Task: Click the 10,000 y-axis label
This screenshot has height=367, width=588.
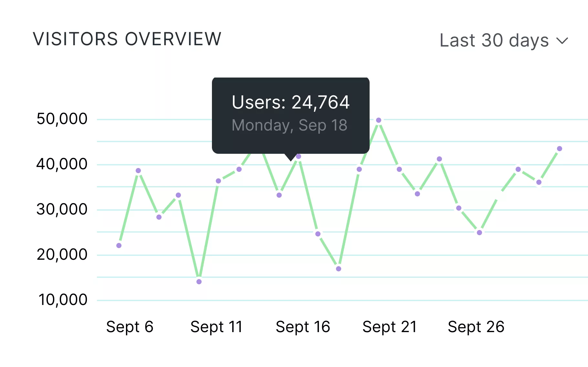Action: pos(63,300)
